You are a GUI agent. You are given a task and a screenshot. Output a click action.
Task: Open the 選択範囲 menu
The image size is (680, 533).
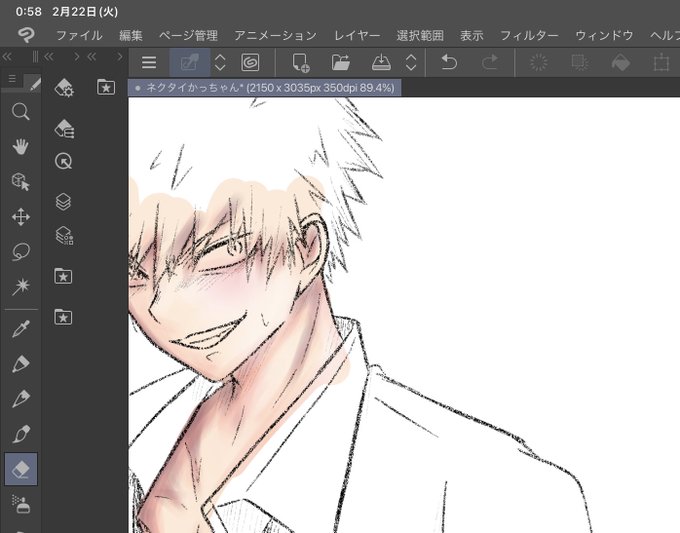click(420, 35)
